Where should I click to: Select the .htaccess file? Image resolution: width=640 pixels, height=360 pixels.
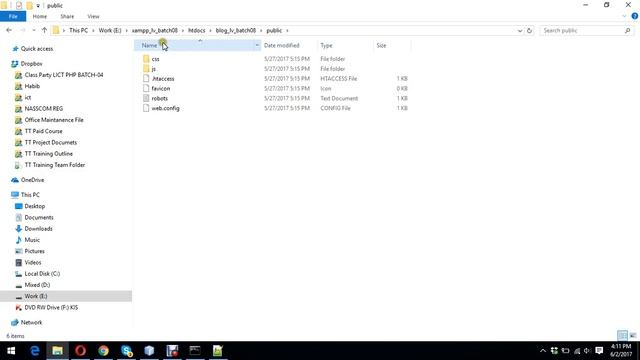pos(163,79)
